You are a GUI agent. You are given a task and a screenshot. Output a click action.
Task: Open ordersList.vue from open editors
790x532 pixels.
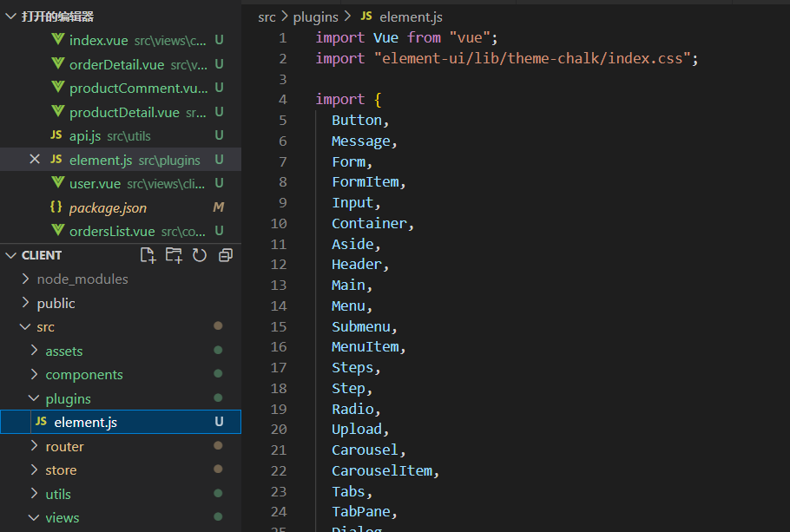[121, 231]
